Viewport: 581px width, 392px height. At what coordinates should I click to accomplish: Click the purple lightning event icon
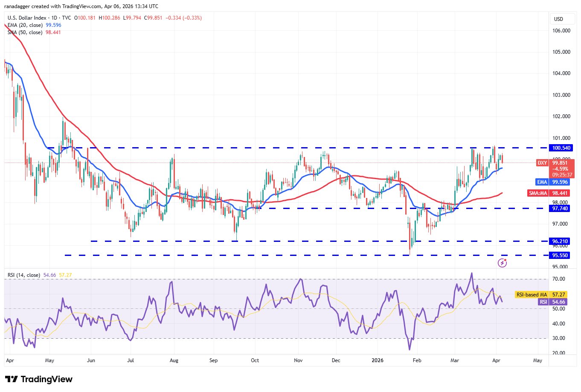click(502, 263)
